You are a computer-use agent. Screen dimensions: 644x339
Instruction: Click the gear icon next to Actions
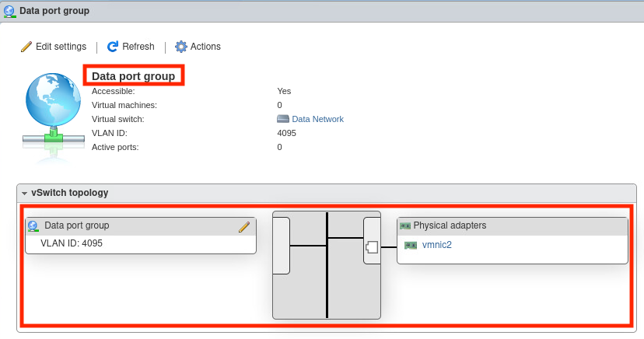click(181, 47)
